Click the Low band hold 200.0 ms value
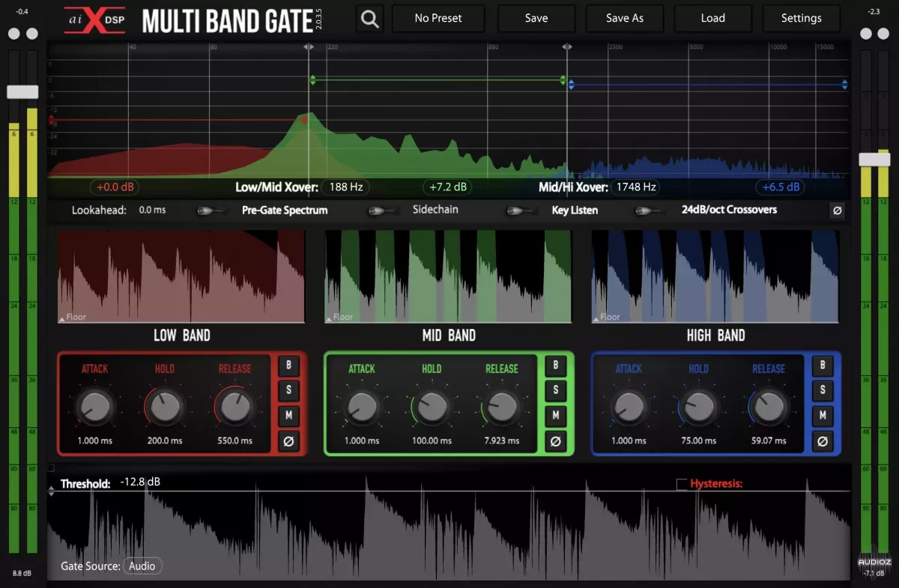This screenshot has width=899, height=588. pyautogui.click(x=165, y=441)
